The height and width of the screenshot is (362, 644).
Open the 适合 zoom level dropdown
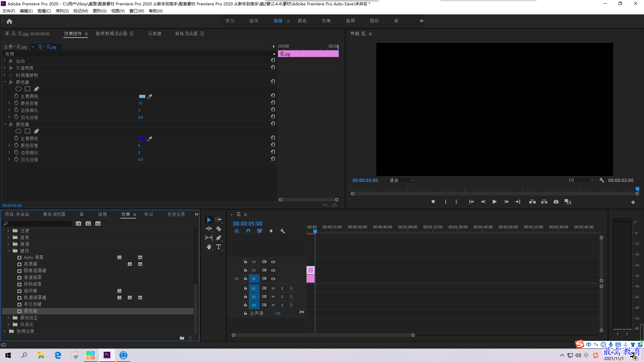point(402,180)
